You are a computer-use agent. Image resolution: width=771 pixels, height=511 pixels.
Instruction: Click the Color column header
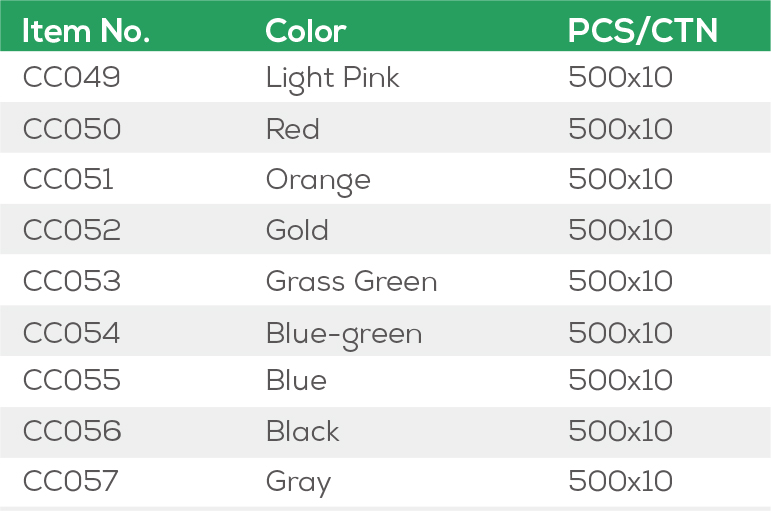[x=306, y=31]
